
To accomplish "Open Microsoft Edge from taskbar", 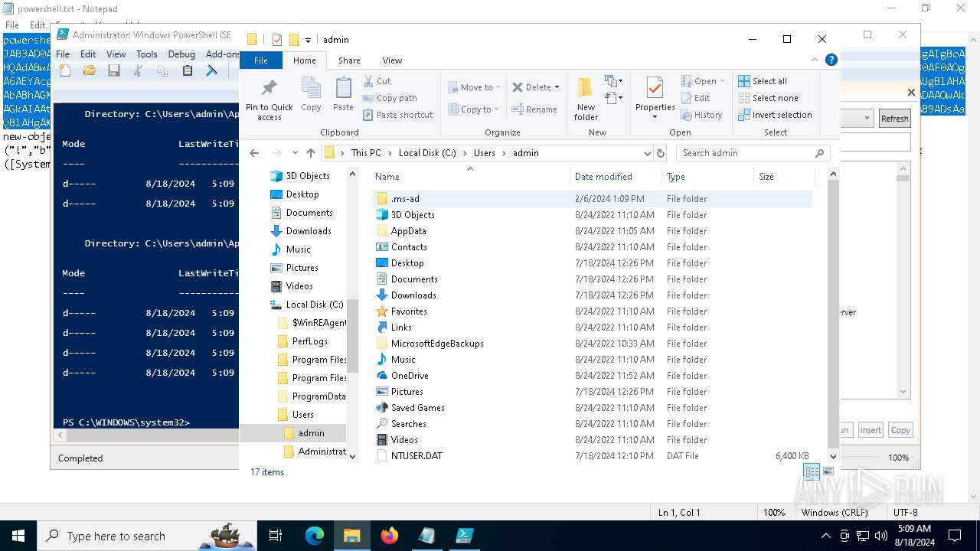I will tap(315, 536).
